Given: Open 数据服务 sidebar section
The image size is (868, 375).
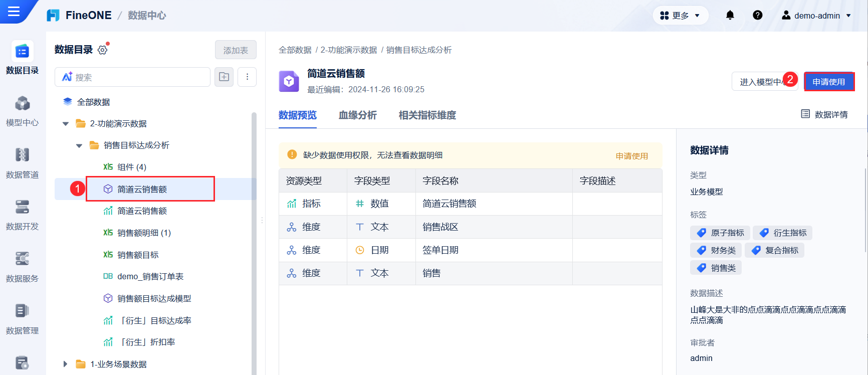Looking at the screenshot, I should [22, 267].
